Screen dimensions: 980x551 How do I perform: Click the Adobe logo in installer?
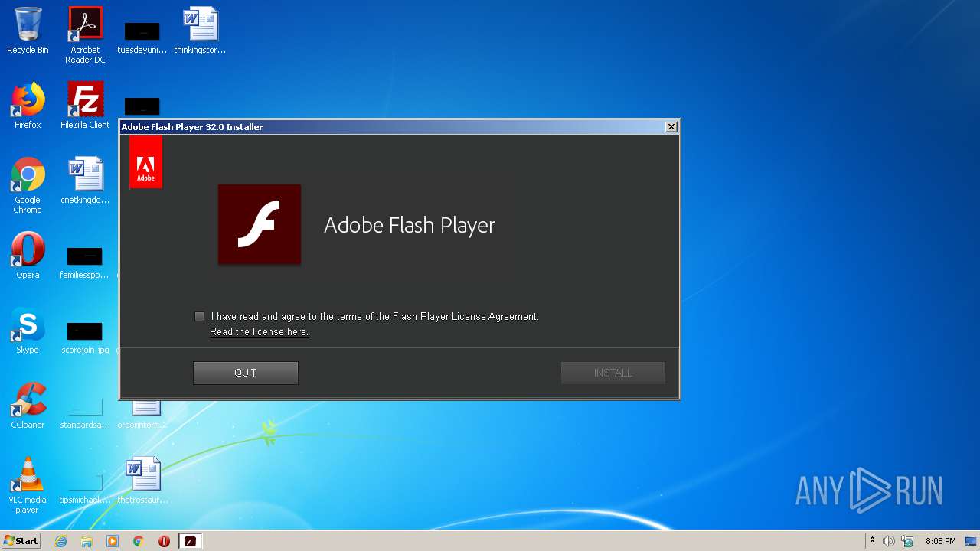pos(145,162)
